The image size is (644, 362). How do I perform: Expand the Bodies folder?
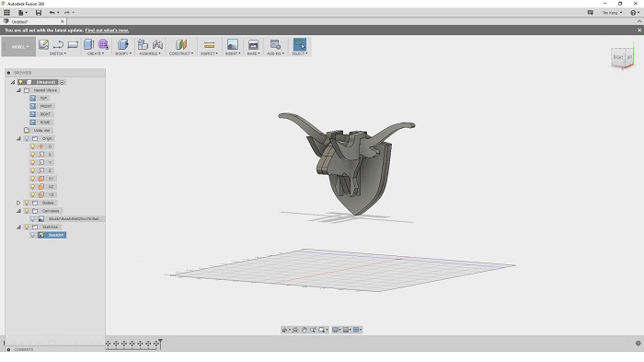point(18,203)
